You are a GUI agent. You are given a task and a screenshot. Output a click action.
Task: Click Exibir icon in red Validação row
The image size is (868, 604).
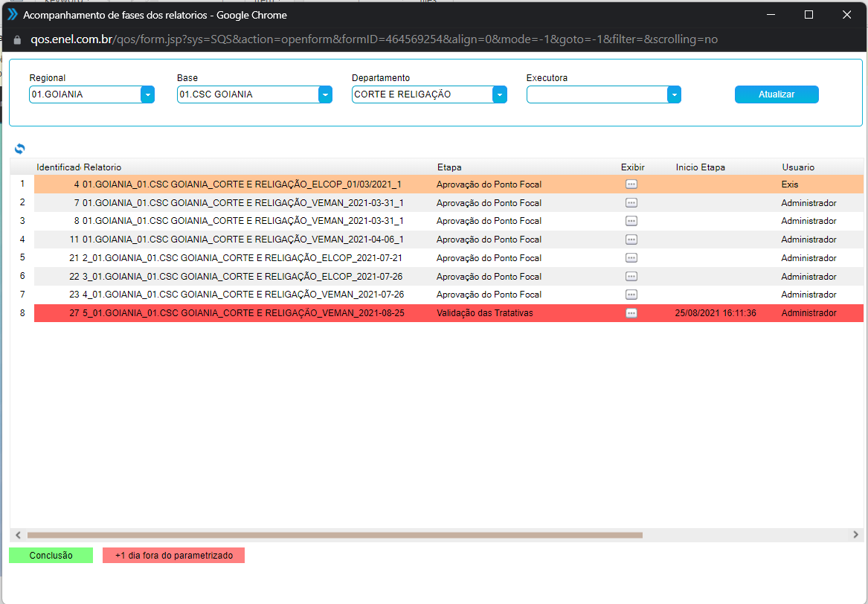pyautogui.click(x=631, y=313)
